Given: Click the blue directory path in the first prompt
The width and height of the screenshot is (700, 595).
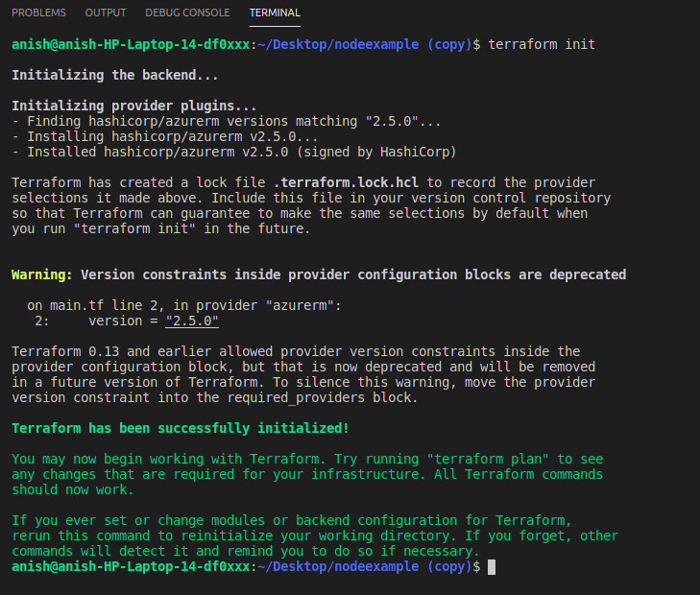Looking at the screenshot, I should [x=365, y=44].
